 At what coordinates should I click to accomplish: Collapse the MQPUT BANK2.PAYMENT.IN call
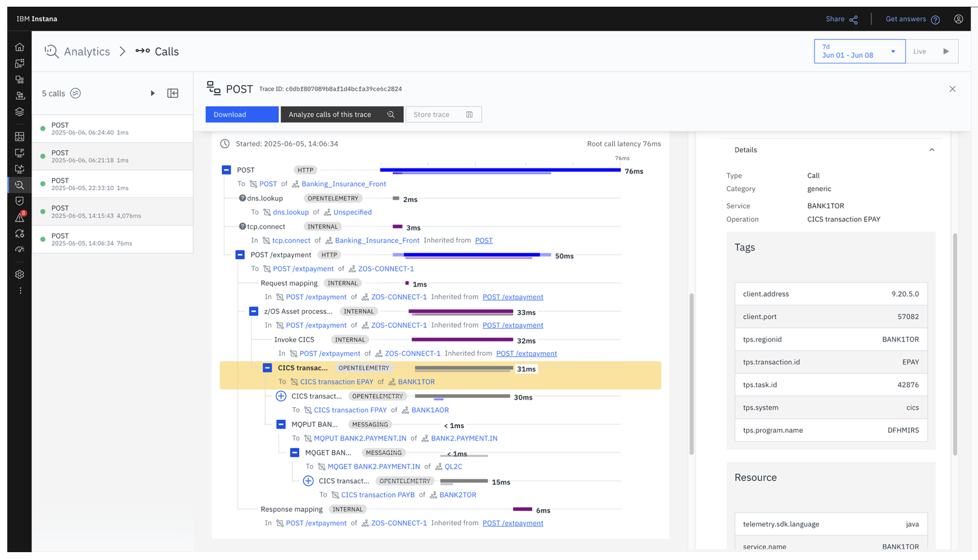click(x=281, y=424)
